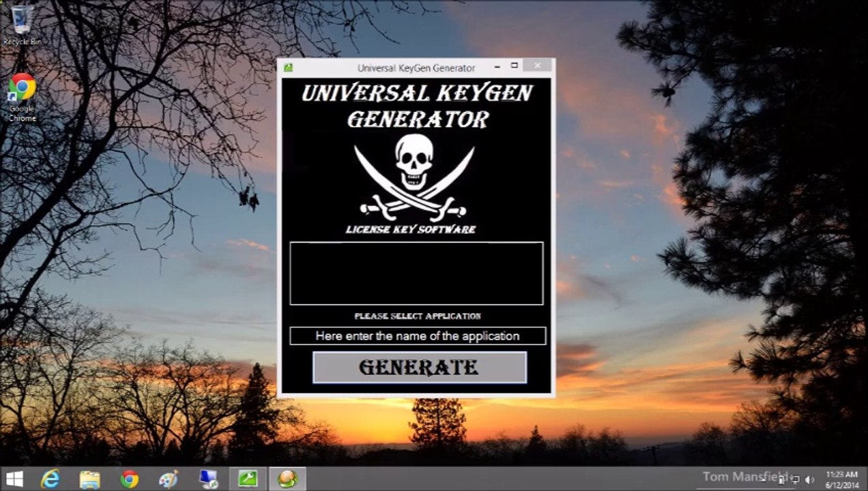The height and width of the screenshot is (491, 868).
Task: Click the computer monitor taskbar icon
Action: tap(208, 479)
